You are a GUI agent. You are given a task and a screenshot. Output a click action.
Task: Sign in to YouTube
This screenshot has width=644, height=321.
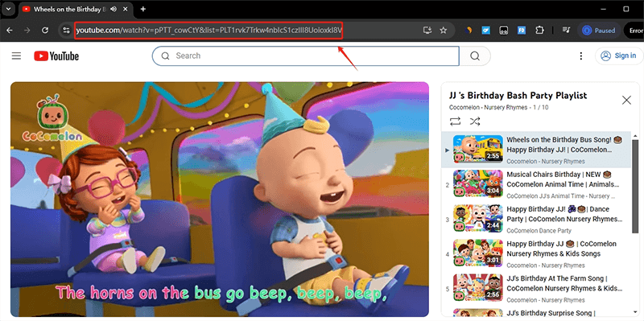618,56
